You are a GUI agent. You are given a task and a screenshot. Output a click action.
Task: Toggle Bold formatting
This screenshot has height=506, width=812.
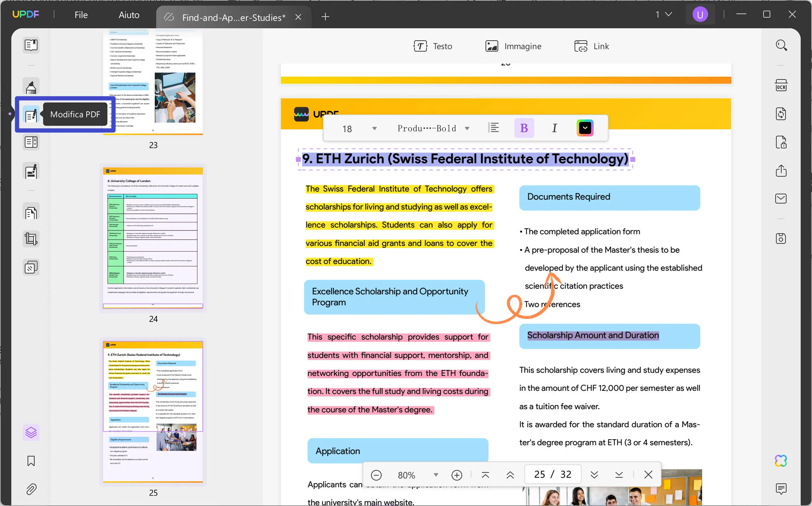(x=524, y=128)
